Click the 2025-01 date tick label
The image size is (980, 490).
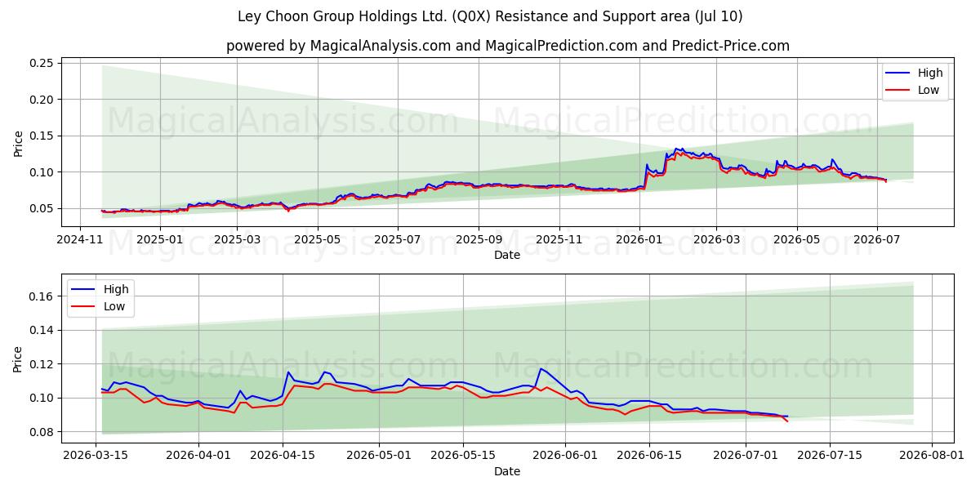point(159,240)
